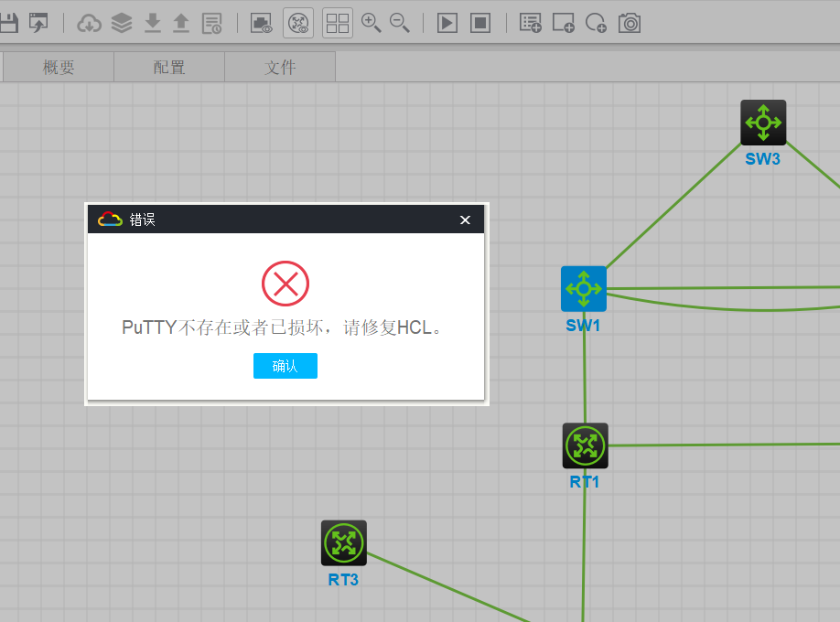Click the SW1 device label

pos(583,326)
